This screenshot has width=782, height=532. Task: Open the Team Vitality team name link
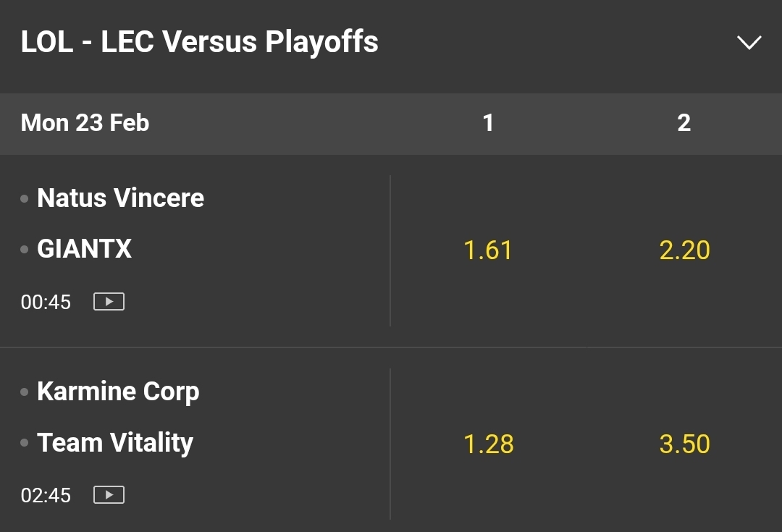pos(115,442)
